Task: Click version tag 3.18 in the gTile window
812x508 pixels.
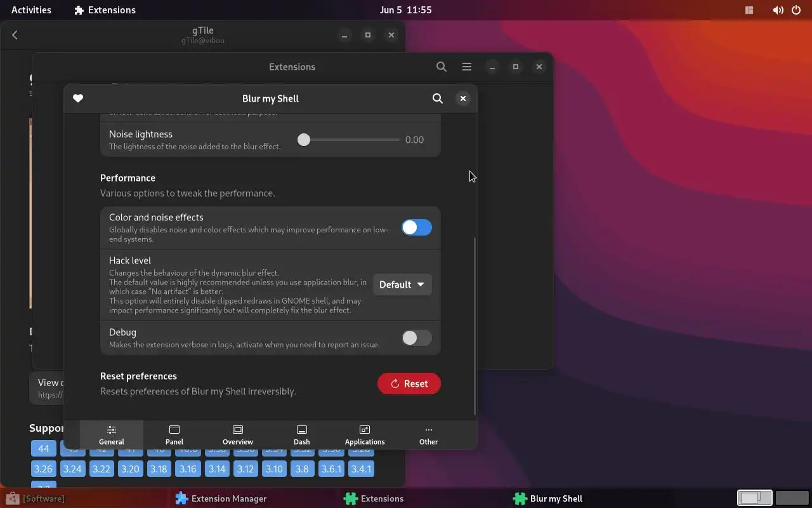Action: [x=159, y=469]
